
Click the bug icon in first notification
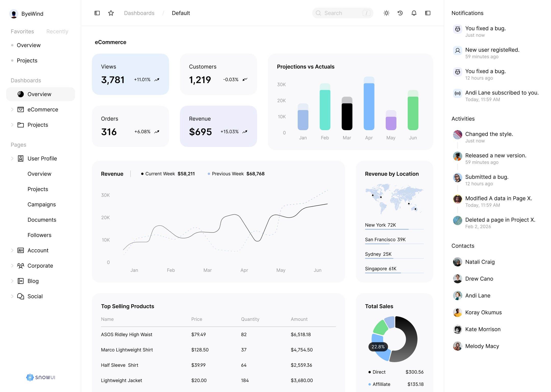tap(458, 29)
